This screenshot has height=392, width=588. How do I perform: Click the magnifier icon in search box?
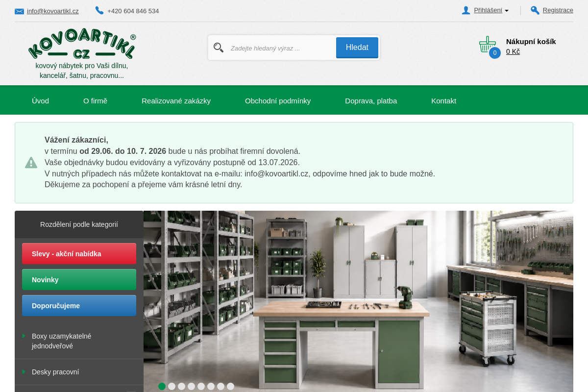coord(219,48)
